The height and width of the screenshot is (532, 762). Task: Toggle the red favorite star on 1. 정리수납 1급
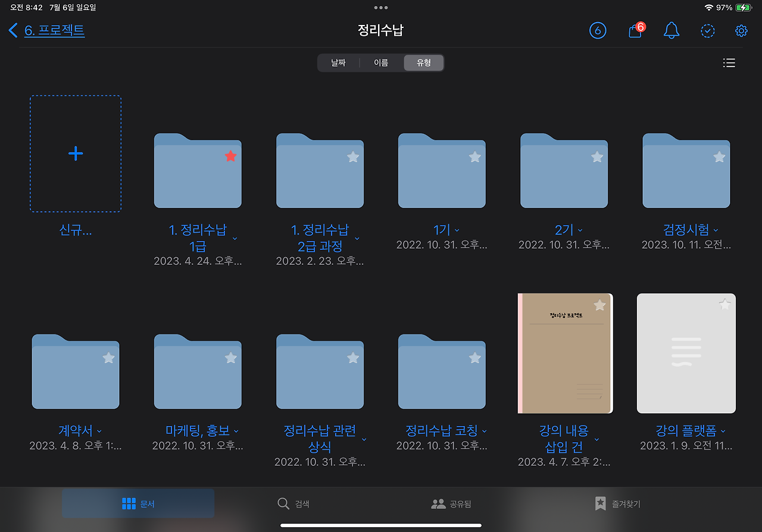230,156
